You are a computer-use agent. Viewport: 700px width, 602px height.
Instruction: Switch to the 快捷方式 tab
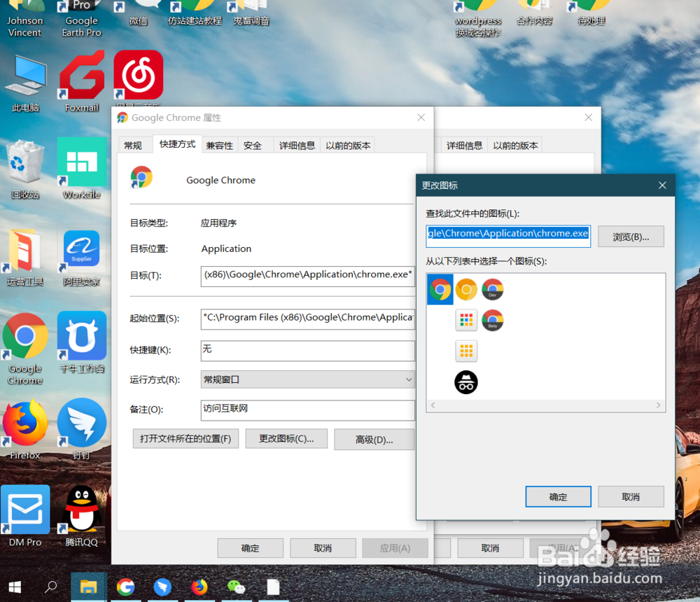tap(177, 143)
